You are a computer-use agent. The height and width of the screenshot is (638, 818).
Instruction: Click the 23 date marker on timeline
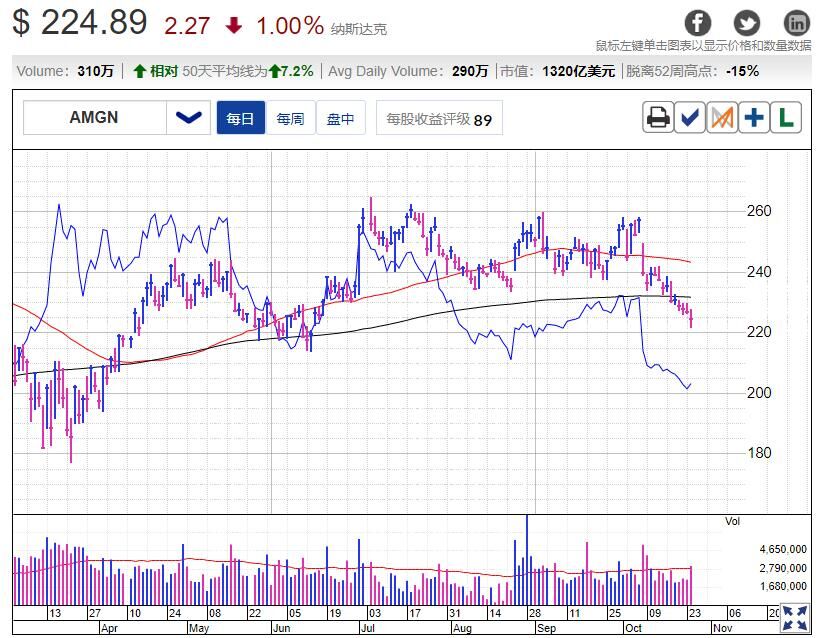[694, 613]
